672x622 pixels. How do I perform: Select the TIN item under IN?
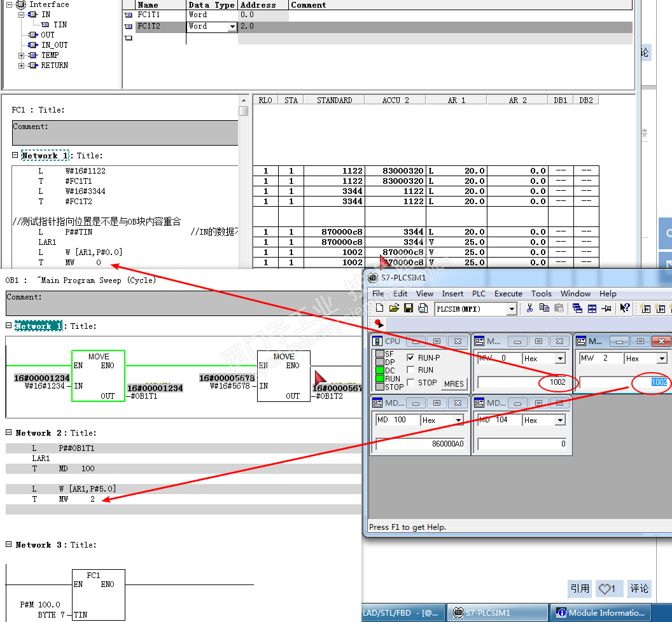[60, 25]
